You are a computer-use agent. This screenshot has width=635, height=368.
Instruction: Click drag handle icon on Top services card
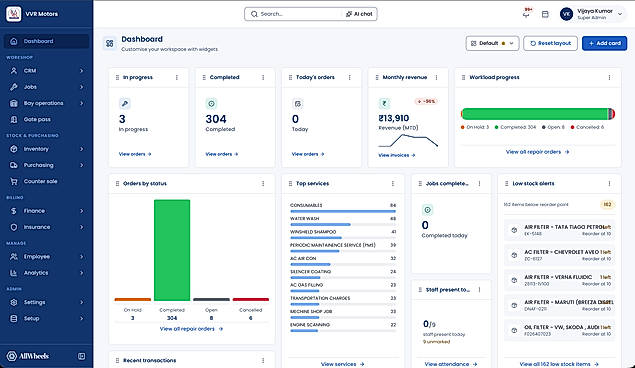(x=290, y=183)
